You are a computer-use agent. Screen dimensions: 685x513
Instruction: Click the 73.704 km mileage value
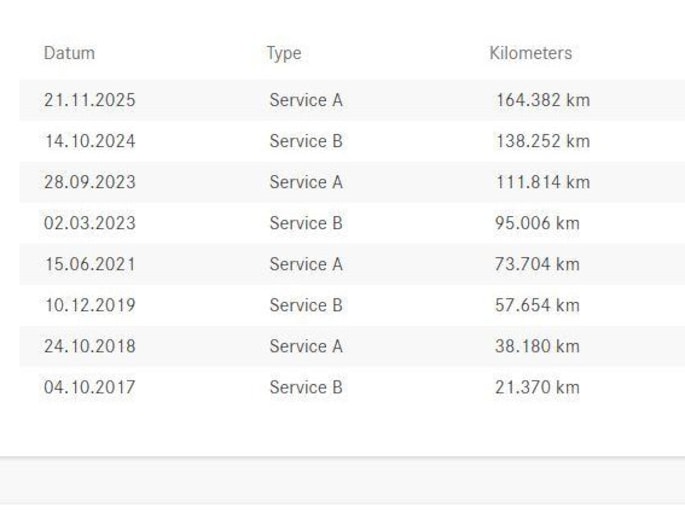(537, 264)
